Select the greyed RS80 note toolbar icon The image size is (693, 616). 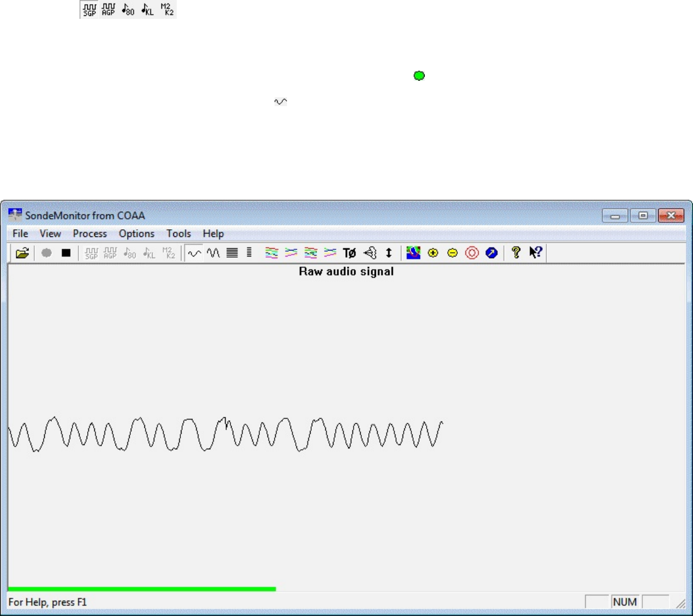coord(130,253)
